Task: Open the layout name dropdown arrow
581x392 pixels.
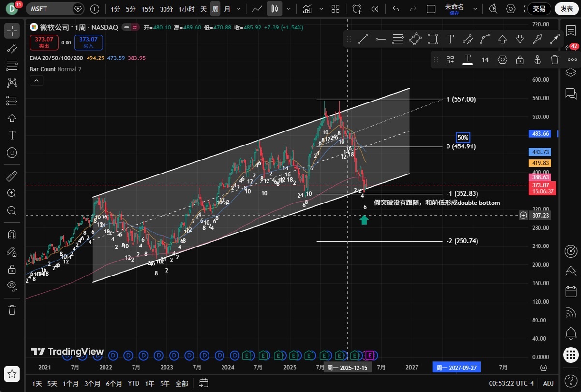Action: (x=476, y=9)
